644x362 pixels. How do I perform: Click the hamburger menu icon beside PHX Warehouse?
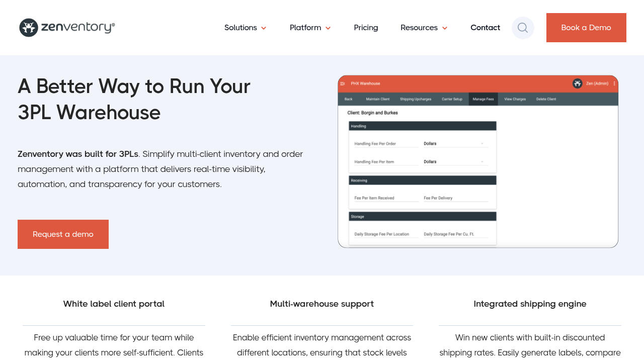pyautogui.click(x=343, y=83)
